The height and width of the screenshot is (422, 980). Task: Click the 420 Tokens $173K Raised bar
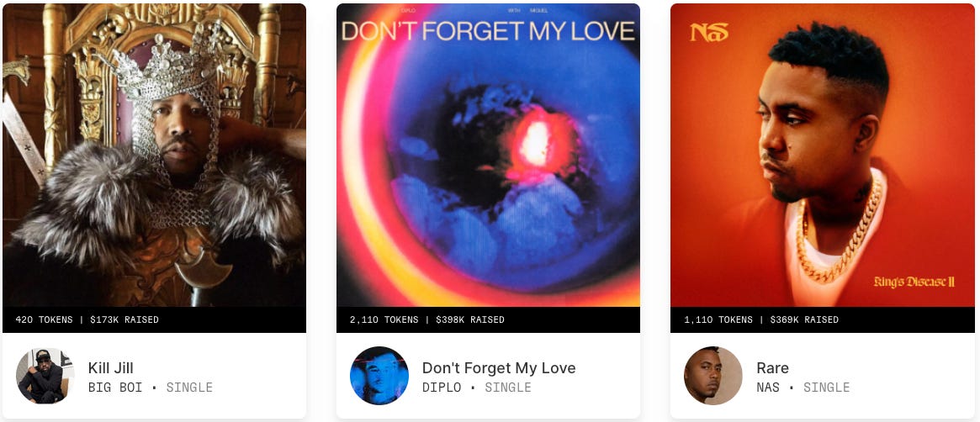(155, 319)
